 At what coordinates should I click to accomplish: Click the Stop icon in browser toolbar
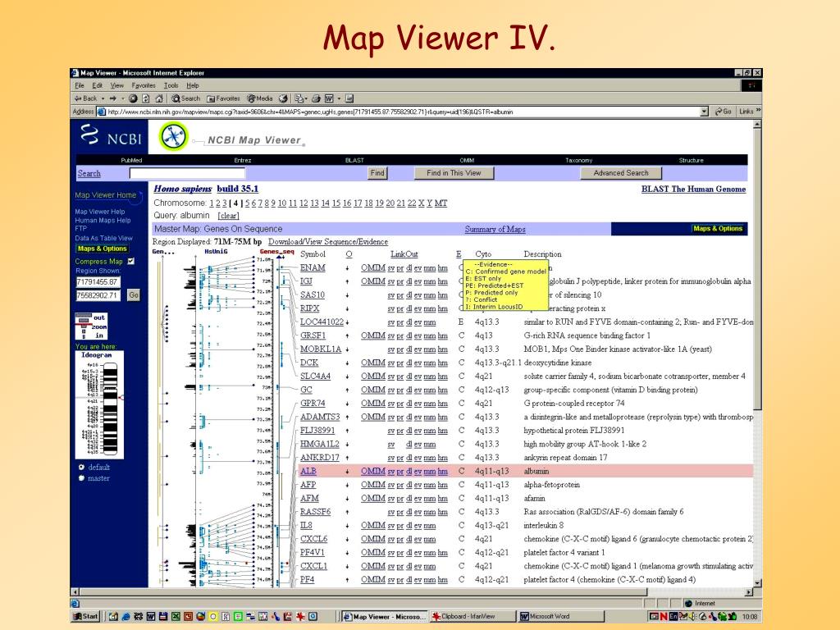coord(133,98)
